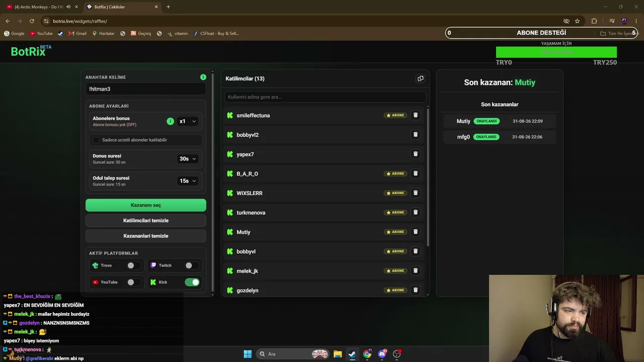Image resolution: width=644 pixels, height=362 pixels.
Task: Open the Geçmiş bookmark
Action: click(x=141, y=34)
